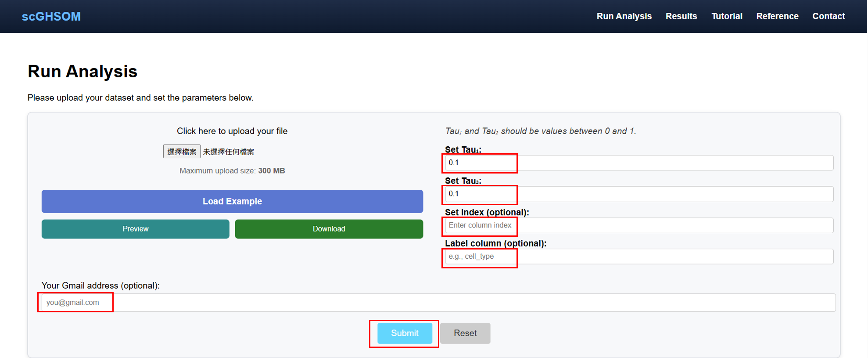Image resolution: width=868 pixels, height=358 pixels.
Task: Open the Contact page
Action: pos(828,16)
